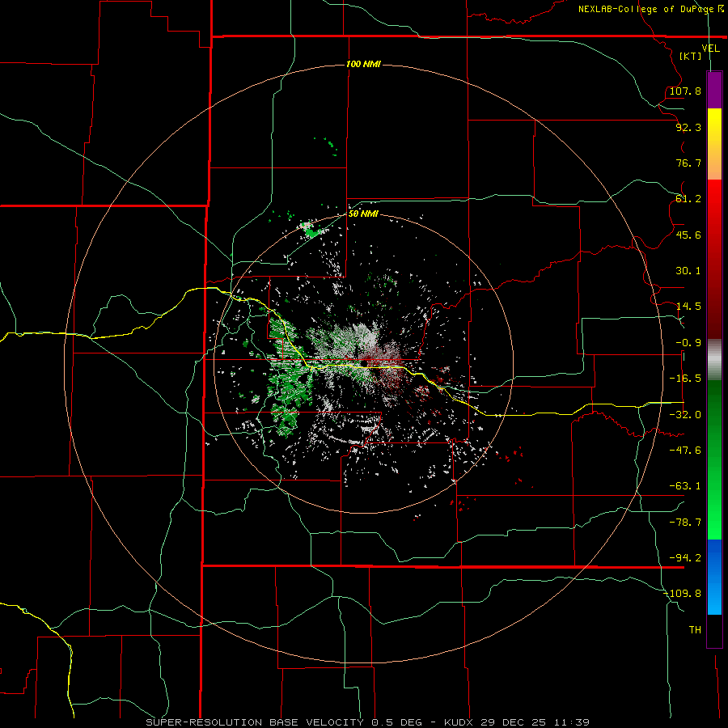The image size is (728, 728).
Task: Pick the gray near-zero color bar segment
Action: point(714,360)
